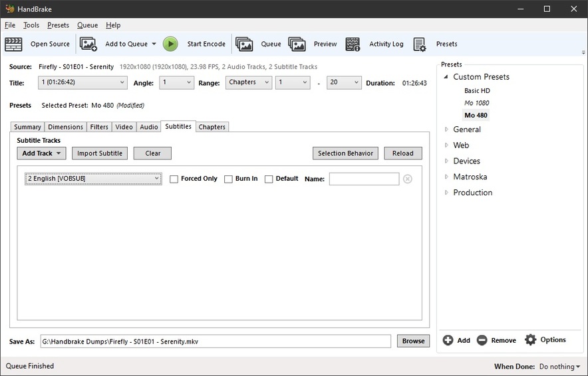Click the plus icon to add a preset

pyautogui.click(x=448, y=340)
